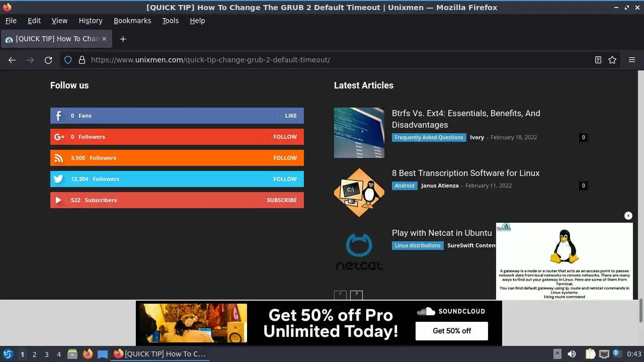Click the YouTube play icon

[x=58, y=200]
